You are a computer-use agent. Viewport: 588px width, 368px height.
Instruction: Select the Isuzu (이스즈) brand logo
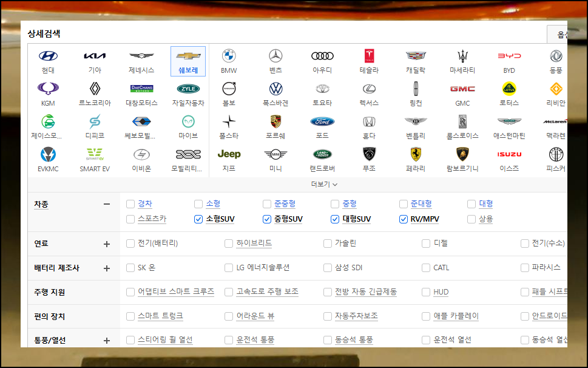(x=509, y=154)
